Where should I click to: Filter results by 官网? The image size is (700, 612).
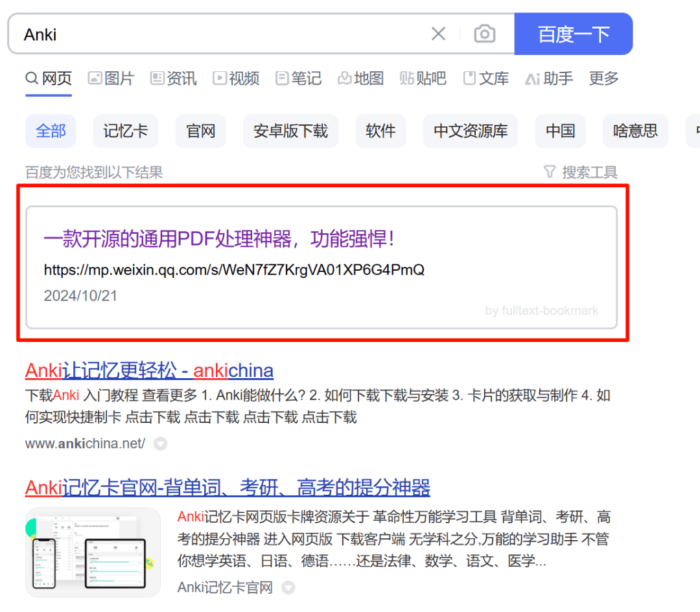[x=200, y=131]
